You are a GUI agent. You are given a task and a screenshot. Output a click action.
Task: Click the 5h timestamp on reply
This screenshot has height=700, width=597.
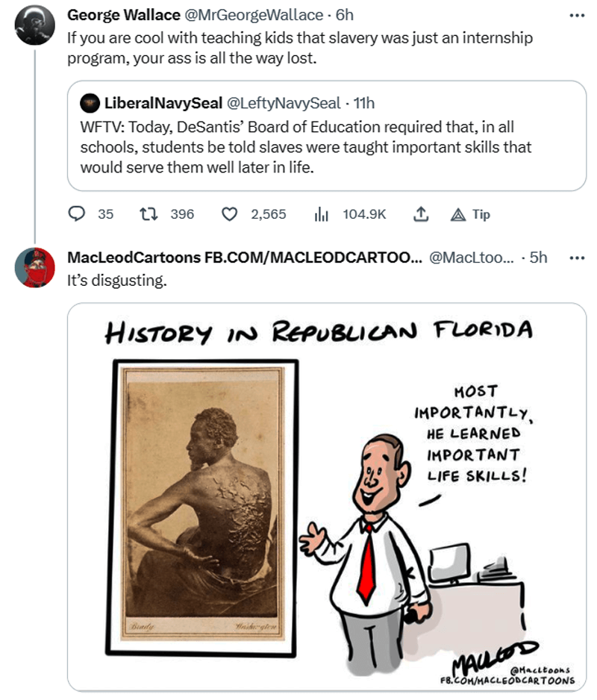click(538, 257)
